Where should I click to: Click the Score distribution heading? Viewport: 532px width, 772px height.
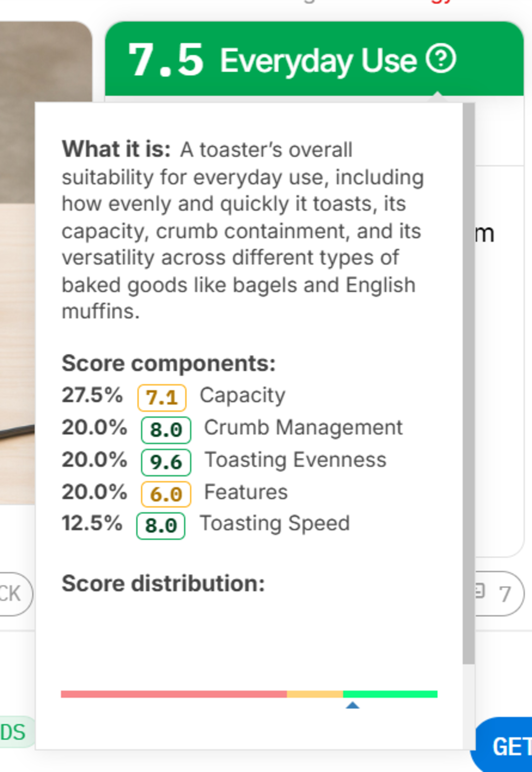point(163,584)
